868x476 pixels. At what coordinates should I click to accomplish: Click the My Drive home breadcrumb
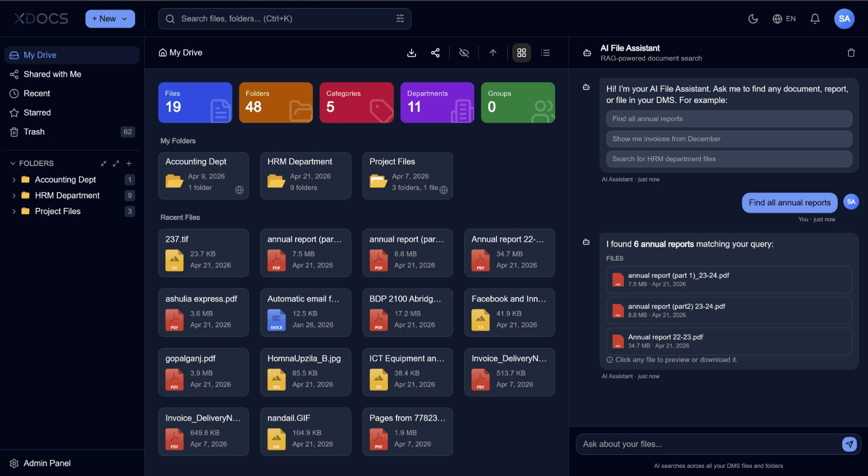click(181, 53)
